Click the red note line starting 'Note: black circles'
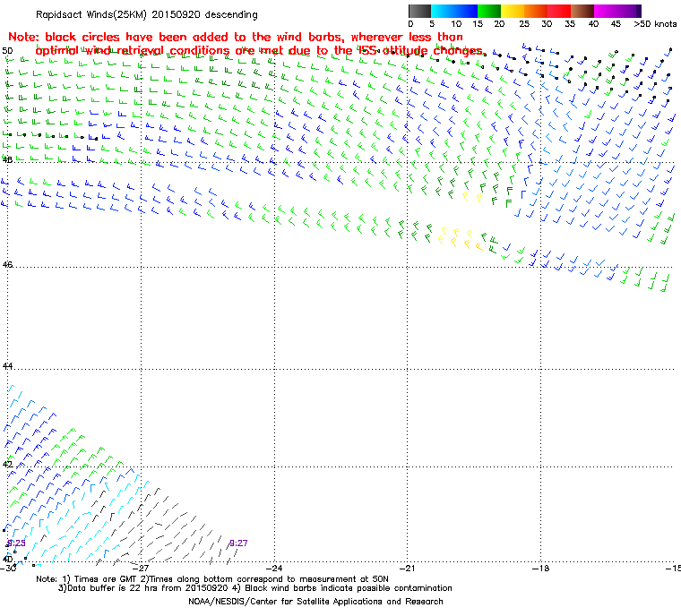681x616 pixels. [x=236, y=37]
